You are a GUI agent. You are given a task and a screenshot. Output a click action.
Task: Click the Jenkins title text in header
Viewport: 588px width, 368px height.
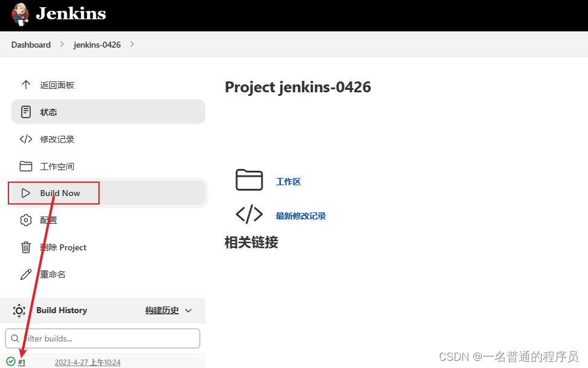point(71,13)
